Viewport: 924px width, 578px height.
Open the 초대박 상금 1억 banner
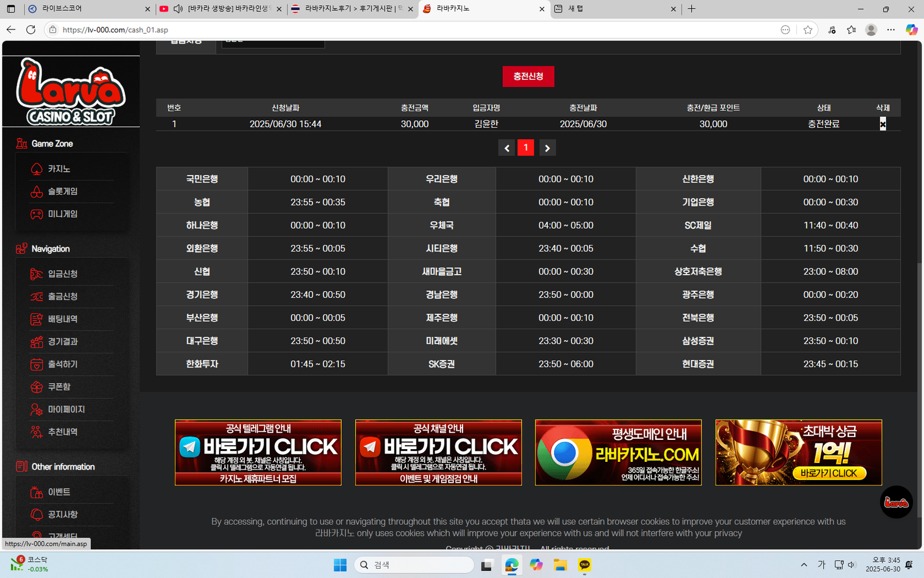coord(798,452)
